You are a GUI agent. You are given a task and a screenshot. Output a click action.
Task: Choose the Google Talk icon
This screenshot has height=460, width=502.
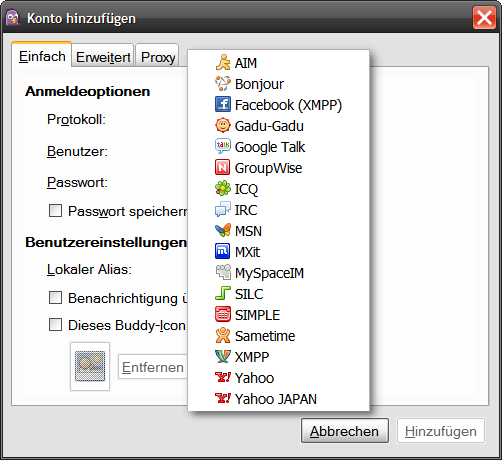point(223,146)
